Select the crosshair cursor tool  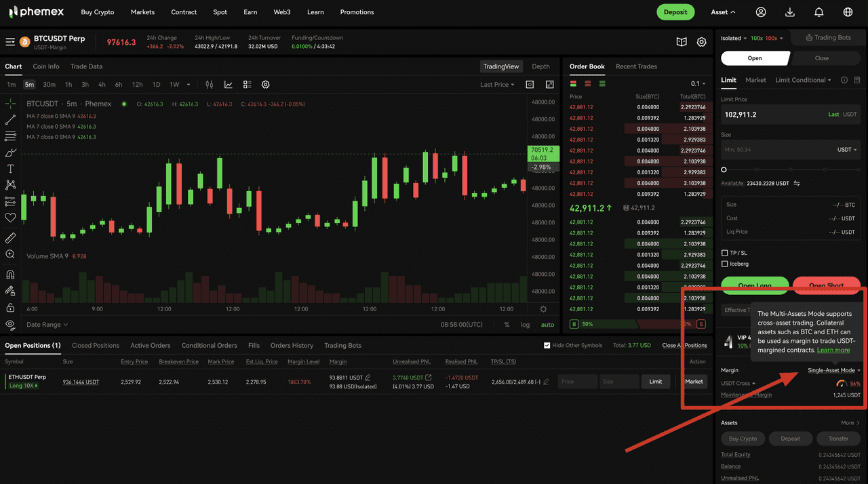[10, 104]
